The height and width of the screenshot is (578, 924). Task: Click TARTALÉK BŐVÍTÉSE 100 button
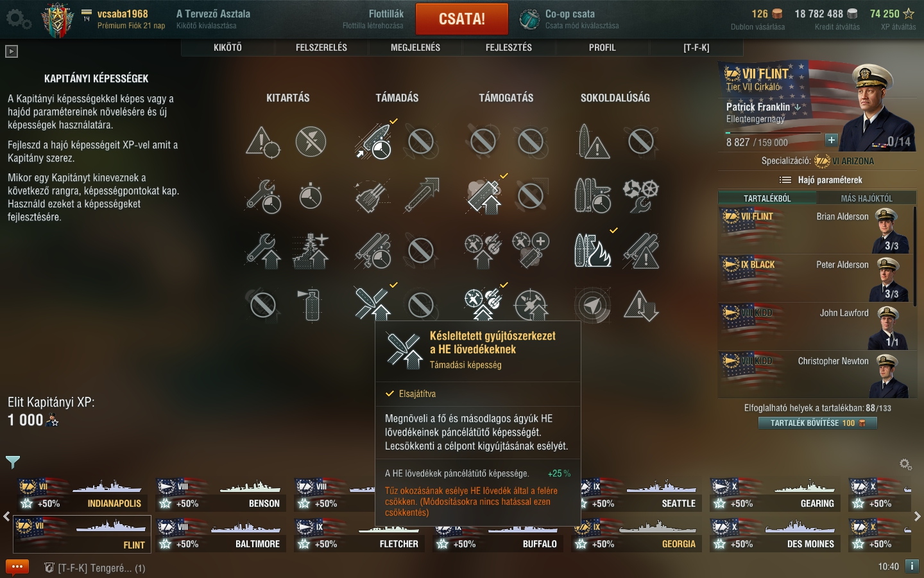coord(817,423)
